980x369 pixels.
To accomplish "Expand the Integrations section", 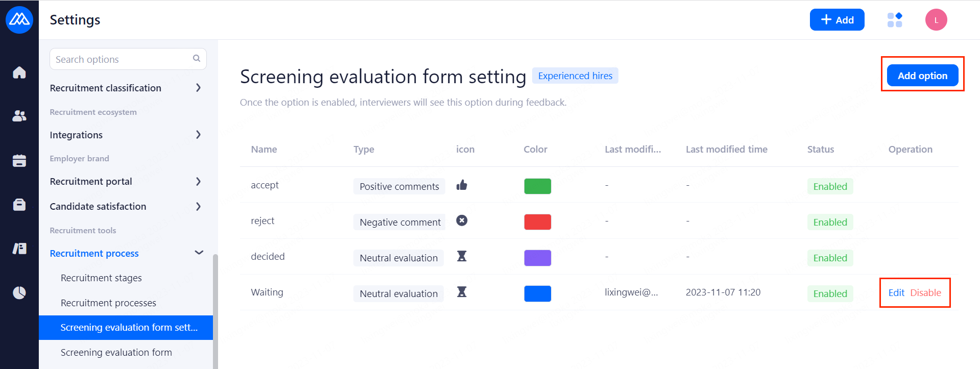I will coord(198,135).
